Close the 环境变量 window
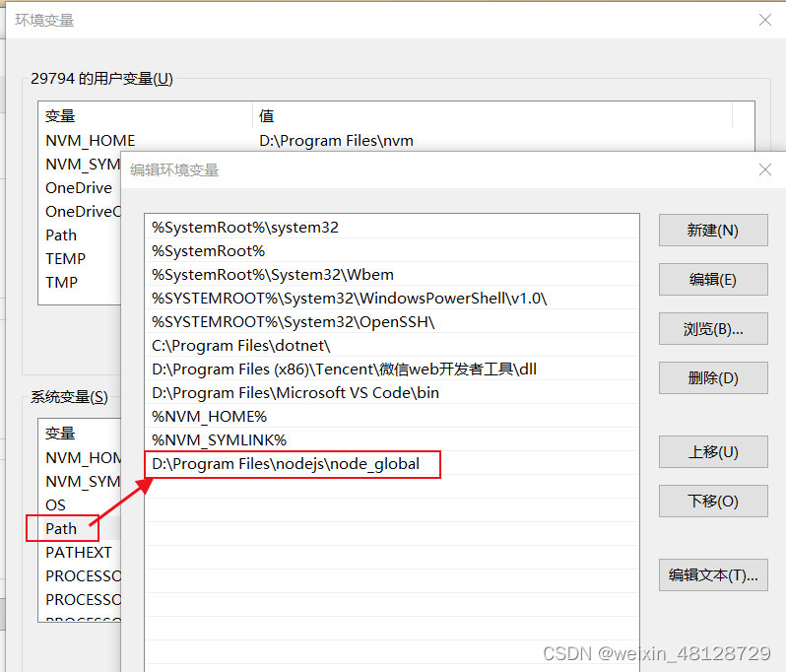This screenshot has height=672, width=786. click(x=765, y=20)
